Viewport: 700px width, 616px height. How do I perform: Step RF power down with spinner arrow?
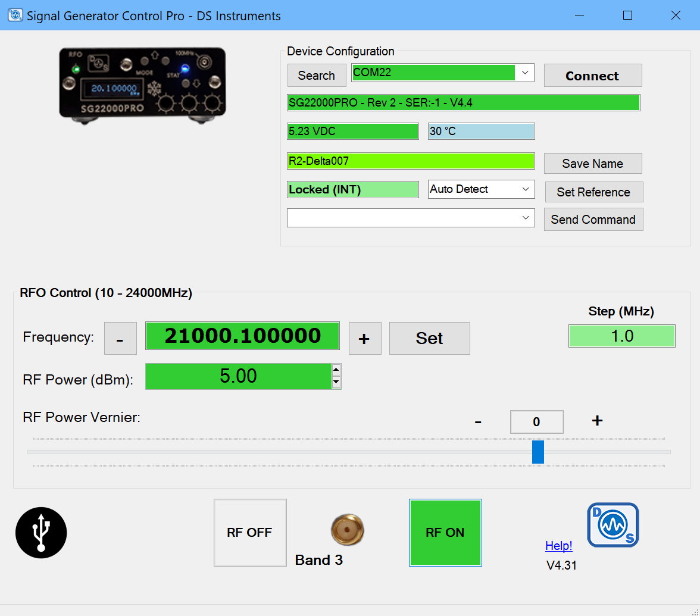pos(336,383)
